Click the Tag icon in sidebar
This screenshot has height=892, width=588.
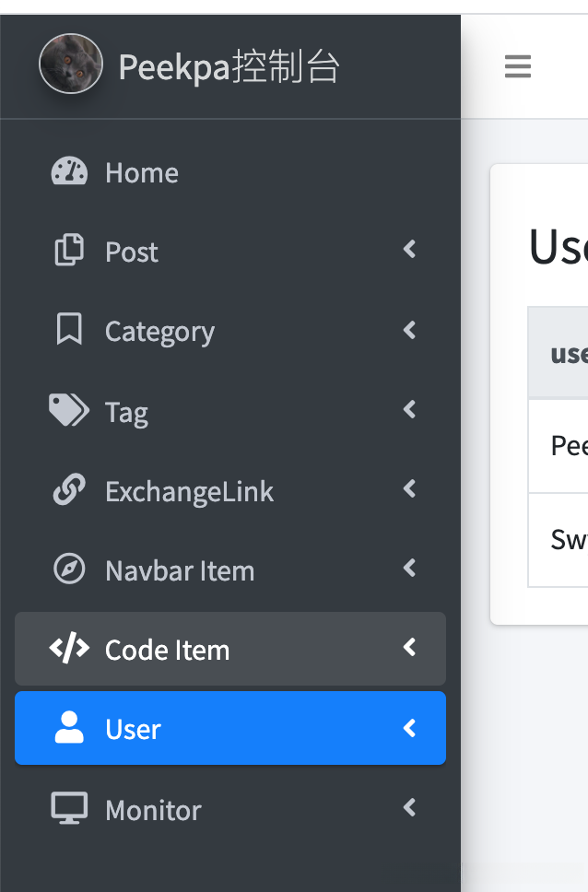(x=69, y=410)
